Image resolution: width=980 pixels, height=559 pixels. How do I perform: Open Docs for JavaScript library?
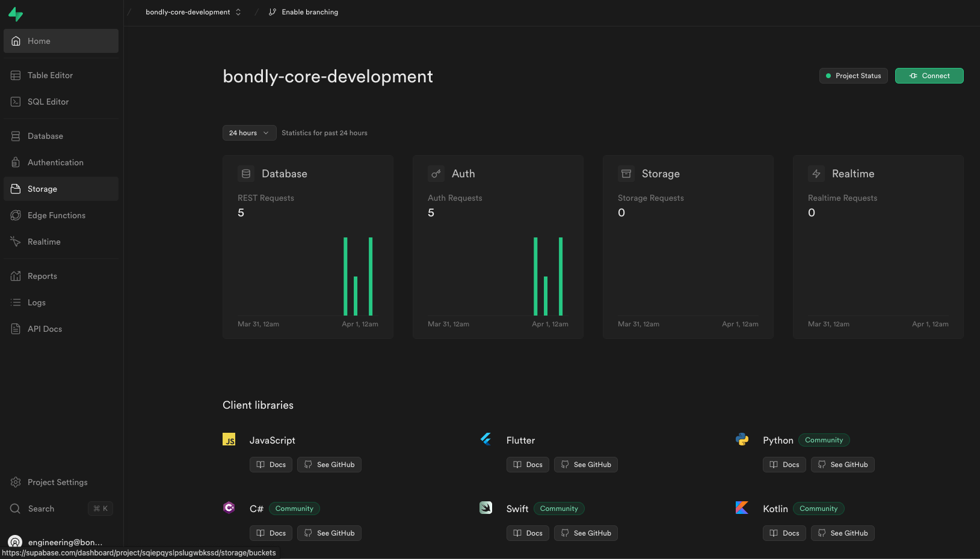[x=271, y=465]
